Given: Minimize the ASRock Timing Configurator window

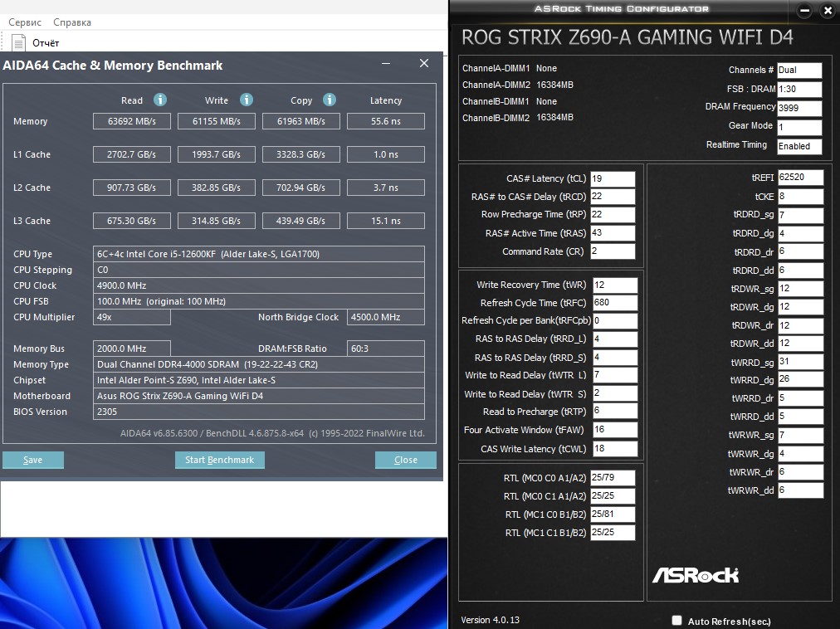Looking at the screenshot, I should pos(804,10).
